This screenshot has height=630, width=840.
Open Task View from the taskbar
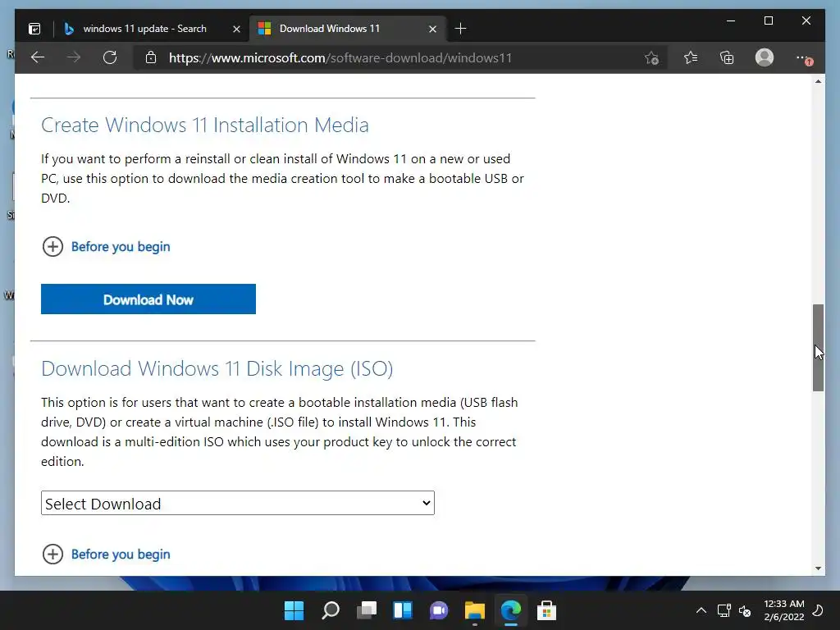coord(367,610)
